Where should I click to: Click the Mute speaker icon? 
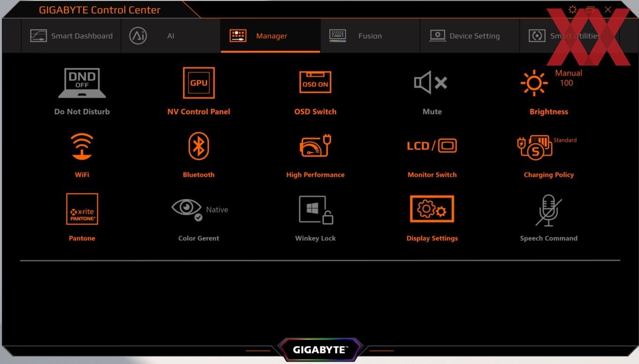[x=430, y=83]
